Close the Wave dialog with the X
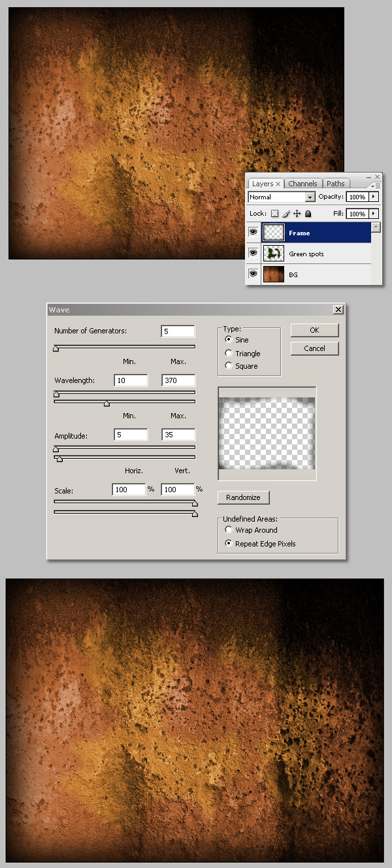 point(338,310)
